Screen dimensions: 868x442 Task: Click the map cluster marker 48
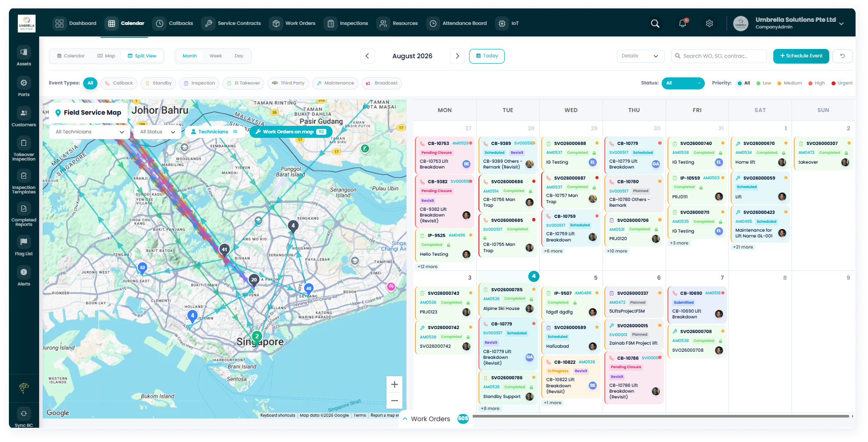[x=309, y=288]
